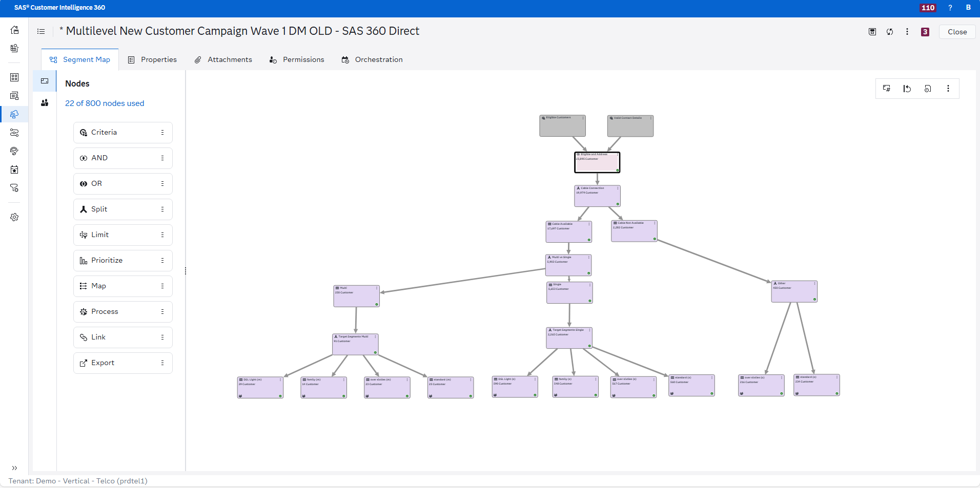The height and width of the screenshot is (488, 980).
Task: Collapse the left navigation with the chevron
Action: 14,468
